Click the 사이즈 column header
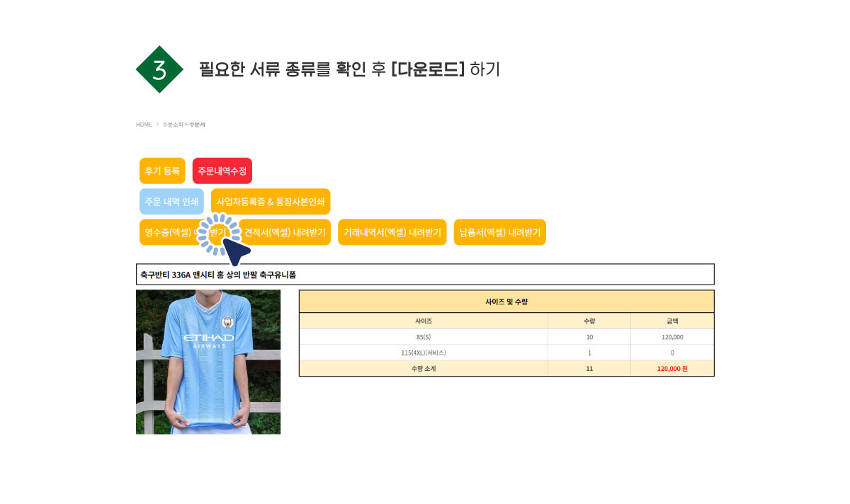The width and height of the screenshot is (850, 504). pyautogui.click(x=424, y=321)
